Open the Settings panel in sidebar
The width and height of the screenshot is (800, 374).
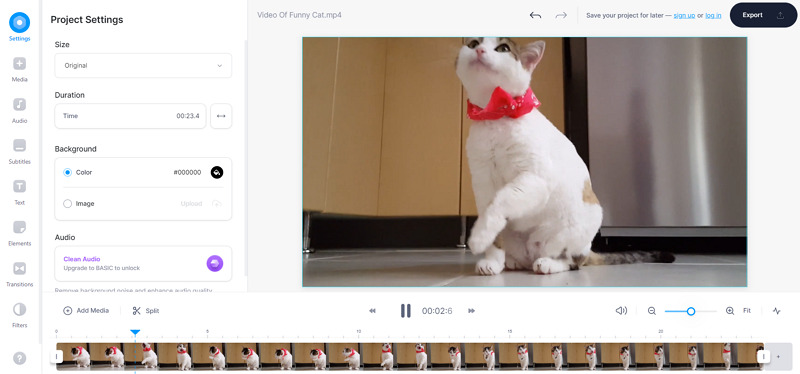(19, 27)
